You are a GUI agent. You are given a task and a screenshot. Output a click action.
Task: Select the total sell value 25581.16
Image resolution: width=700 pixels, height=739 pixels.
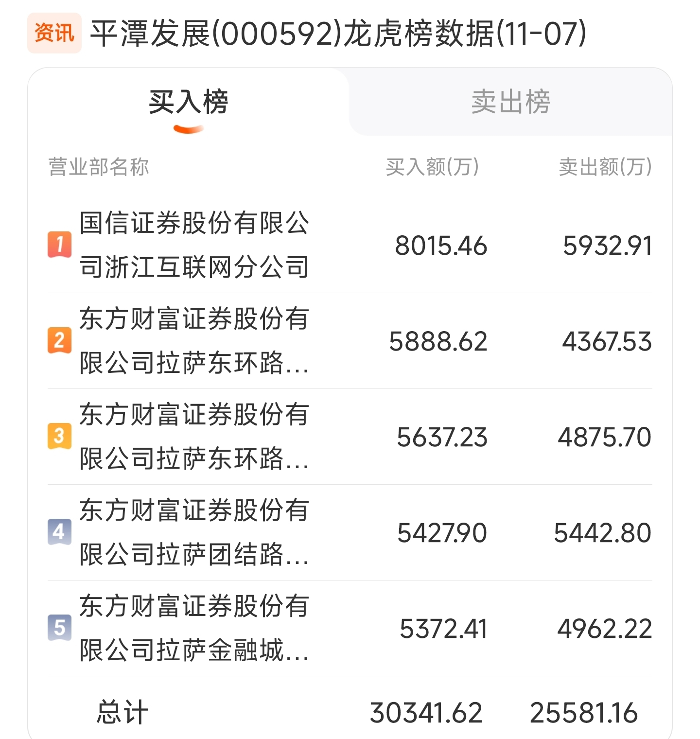coord(583,713)
